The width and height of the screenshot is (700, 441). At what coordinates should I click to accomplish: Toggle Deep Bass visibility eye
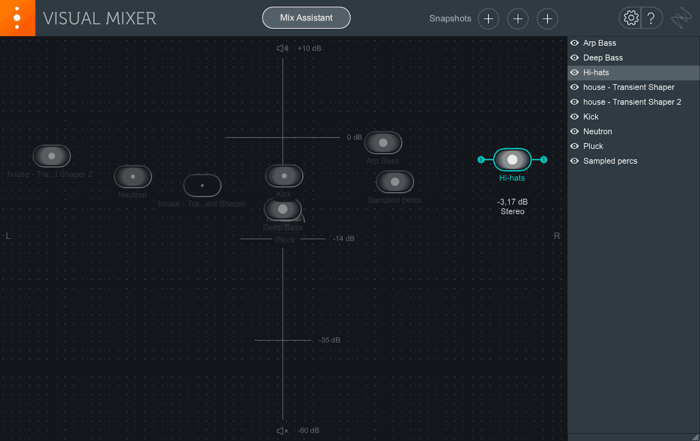click(575, 58)
